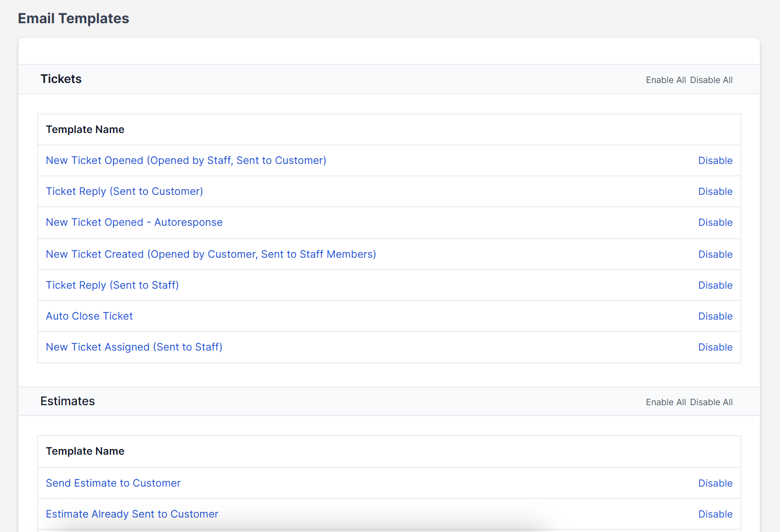Enable all Tickets email templates
Screen dimensions: 780x532
click(x=666, y=80)
